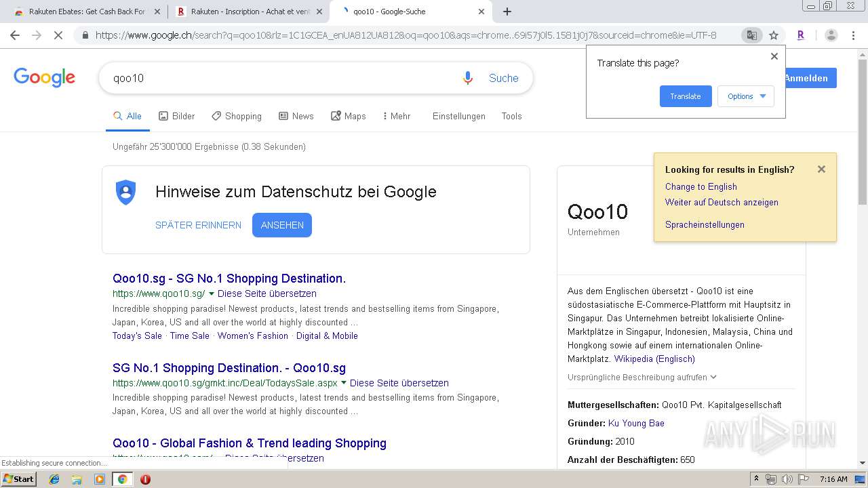Viewport: 868px width, 488px height.
Task: Open a new browser tab
Action: [507, 12]
